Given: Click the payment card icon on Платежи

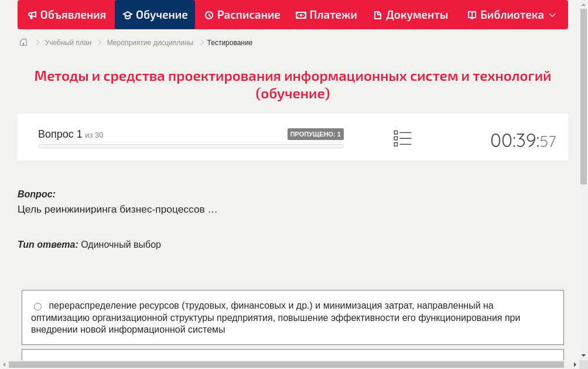Looking at the screenshot, I should [x=300, y=15].
